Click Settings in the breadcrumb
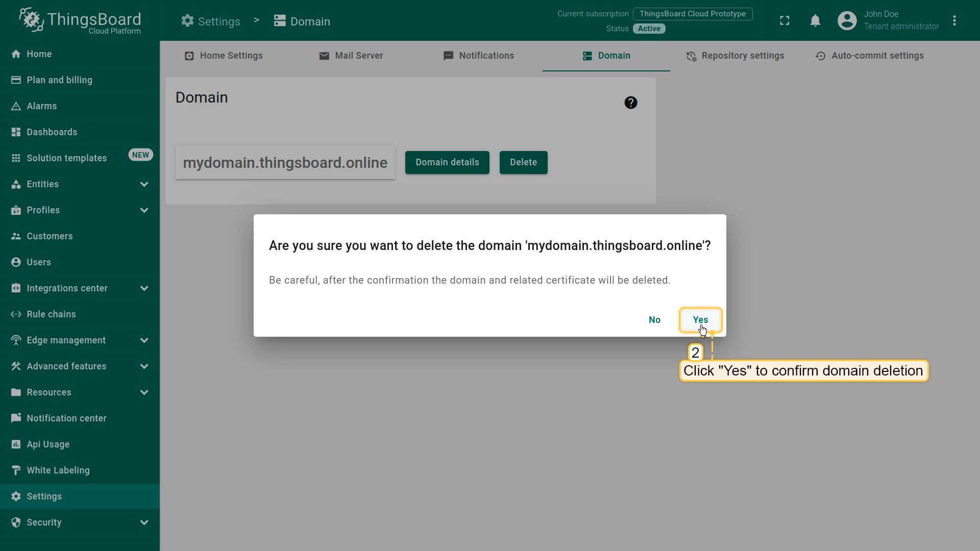The image size is (980, 551). click(x=210, y=21)
